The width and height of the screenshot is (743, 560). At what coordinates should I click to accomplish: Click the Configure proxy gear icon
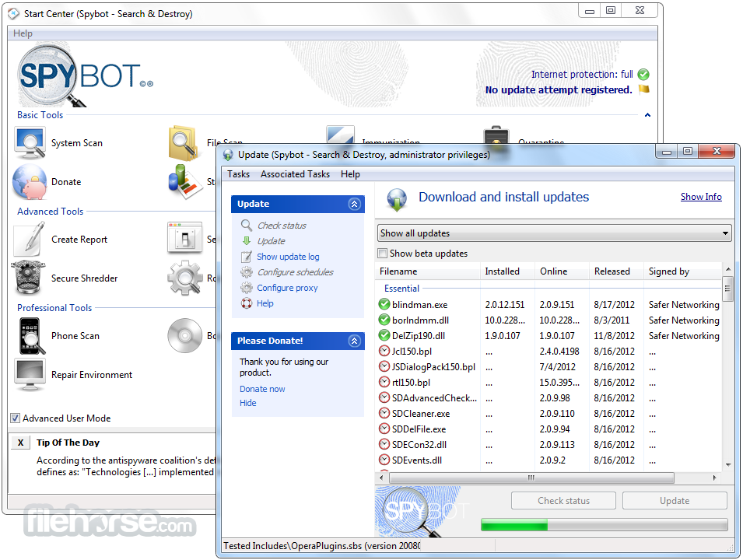click(247, 288)
